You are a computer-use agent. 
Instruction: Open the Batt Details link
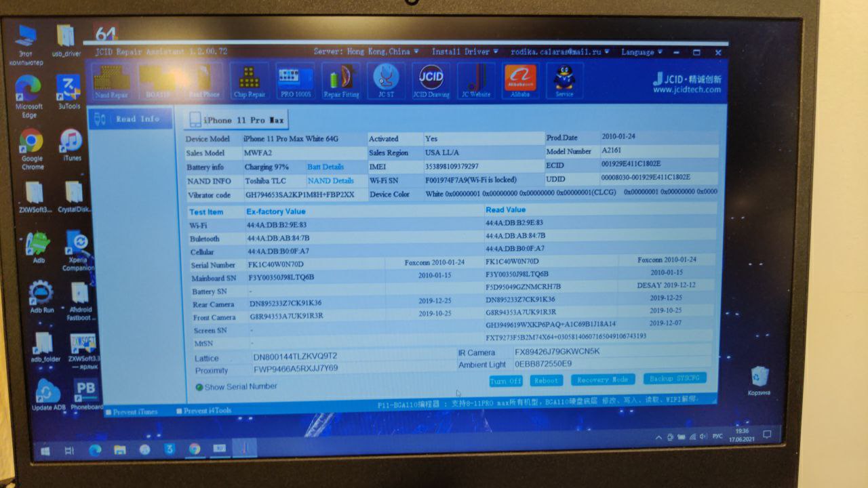click(325, 167)
